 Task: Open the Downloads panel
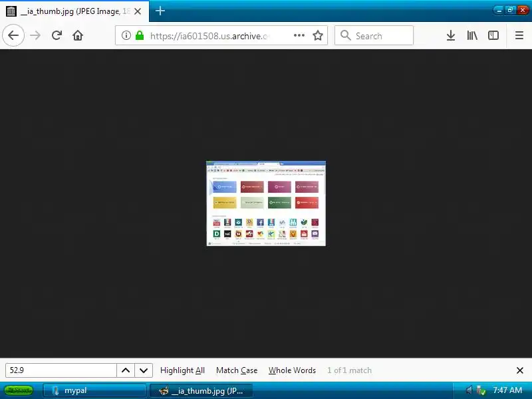click(x=451, y=35)
